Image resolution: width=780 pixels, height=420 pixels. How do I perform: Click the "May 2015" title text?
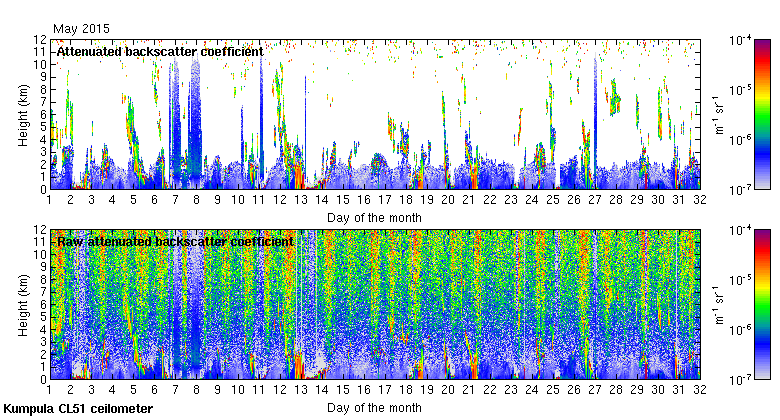point(81,29)
